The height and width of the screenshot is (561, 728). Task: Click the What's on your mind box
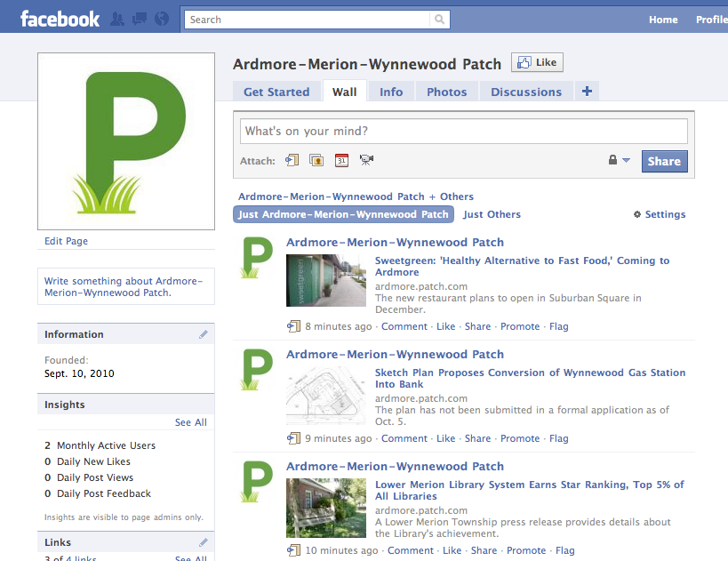click(463, 131)
